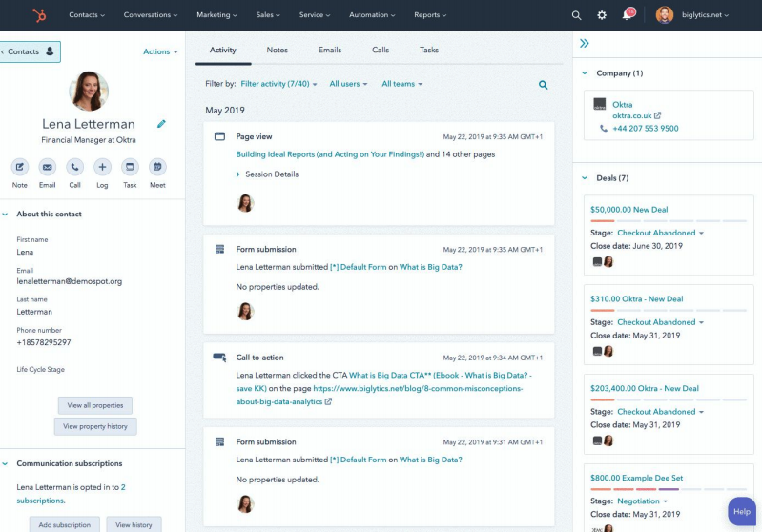Screen dimensions: 762x532
Task: Open Building Ideal Reports page link
Action: pos(330,154)
